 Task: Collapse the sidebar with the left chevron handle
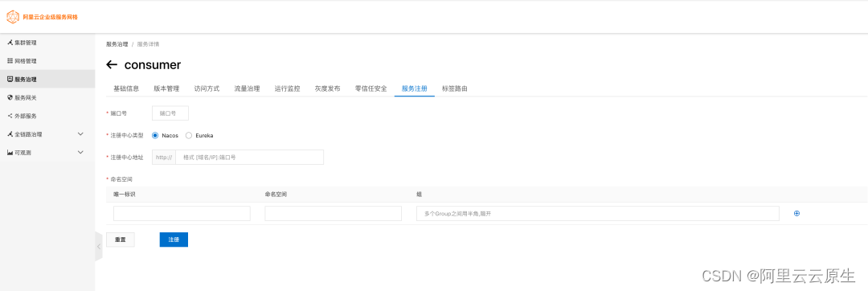point(99,246)
